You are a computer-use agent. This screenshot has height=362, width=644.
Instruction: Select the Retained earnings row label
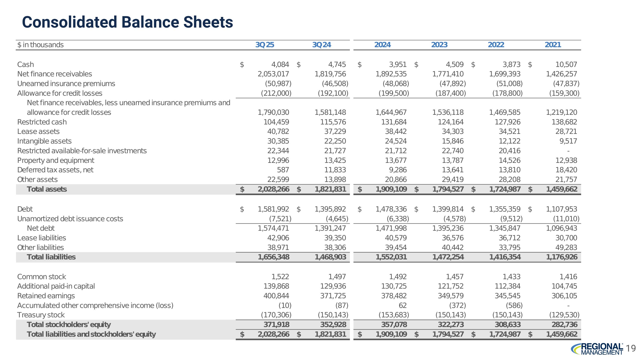pos(46,296)
